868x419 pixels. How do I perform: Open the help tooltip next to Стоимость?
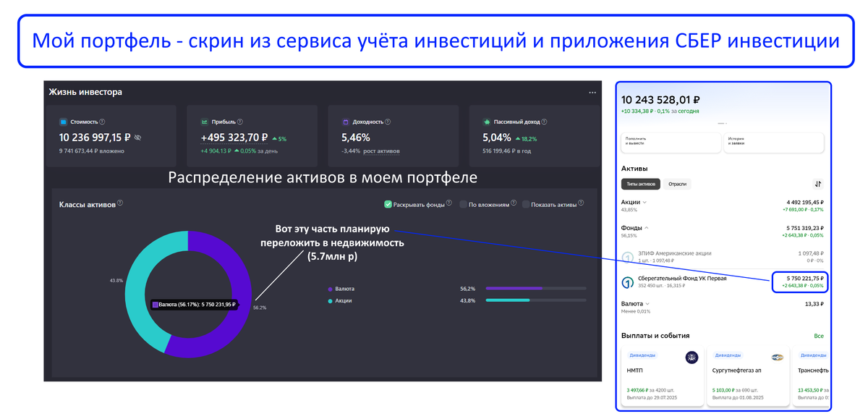[x=102, y=122]
